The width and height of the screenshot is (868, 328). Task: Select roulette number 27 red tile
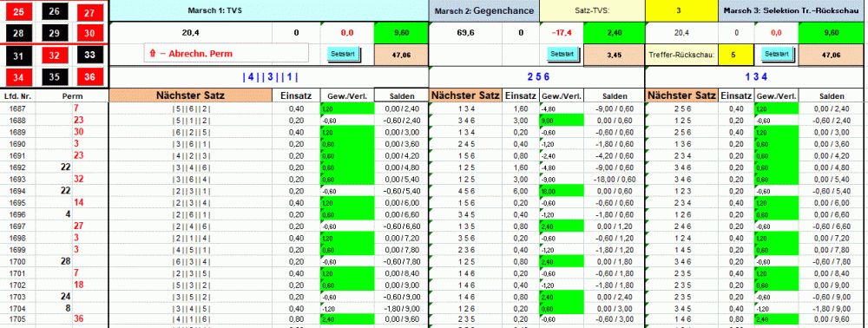point(89,12)
